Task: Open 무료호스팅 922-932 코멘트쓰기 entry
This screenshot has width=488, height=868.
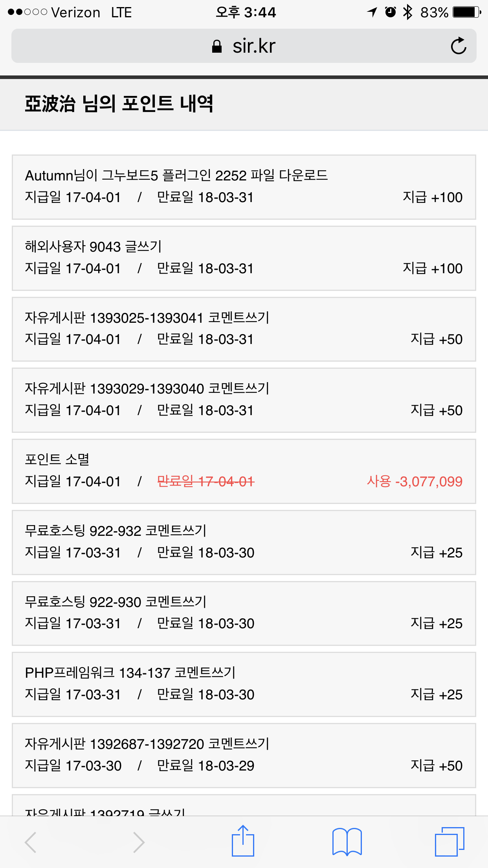Action: (x=116, y=531)
